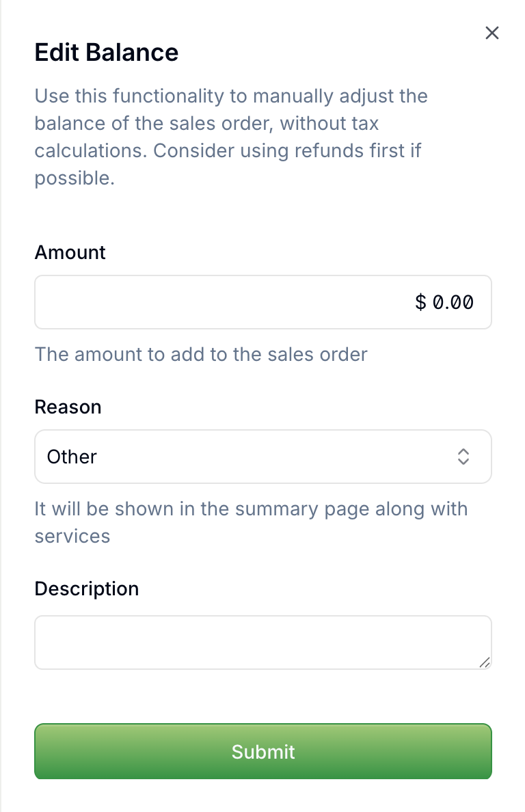525x812 pixels.
Task: Click the 'Reason' field label
Action: [68, 407]
